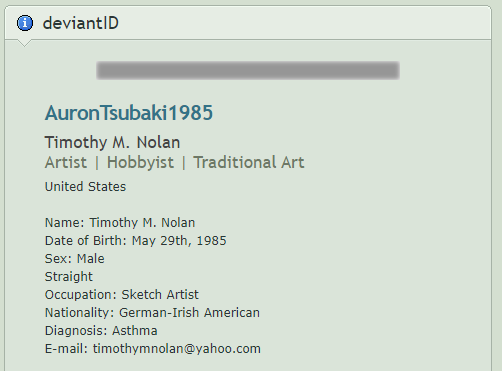Click the word Straight
The height and width of the screenshot is (371, 502).
(69, 277)
